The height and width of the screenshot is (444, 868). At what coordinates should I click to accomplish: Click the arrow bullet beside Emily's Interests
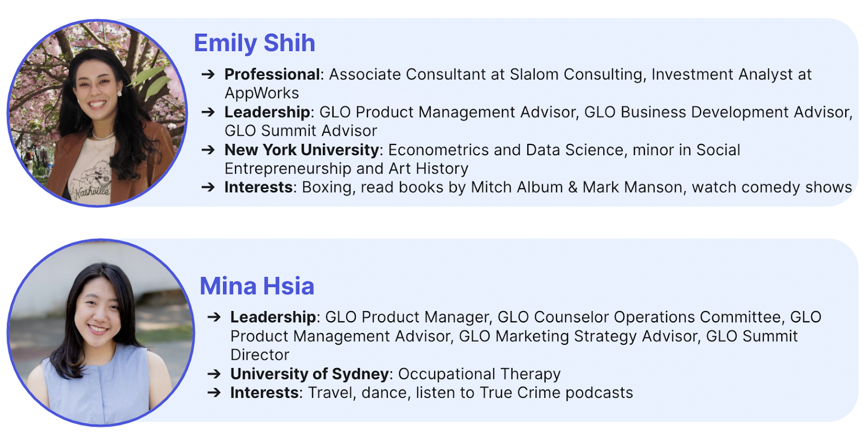[x=208, y=187]
